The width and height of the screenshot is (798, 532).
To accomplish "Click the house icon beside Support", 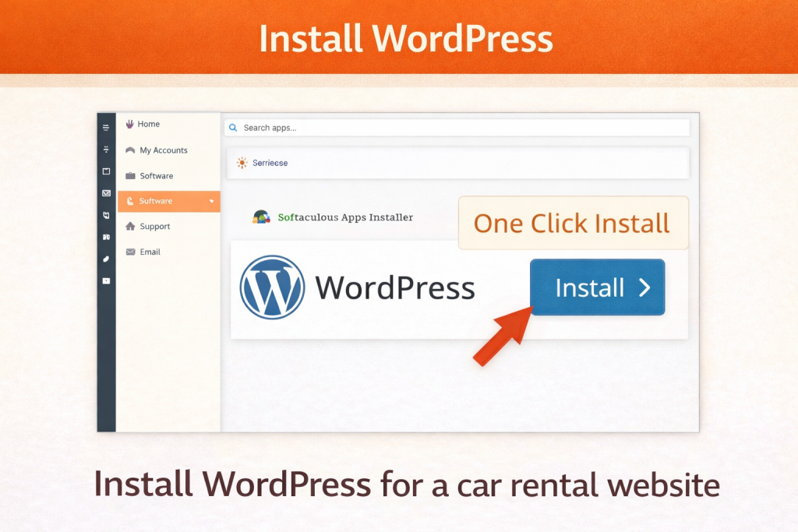I will coord(130,227).
